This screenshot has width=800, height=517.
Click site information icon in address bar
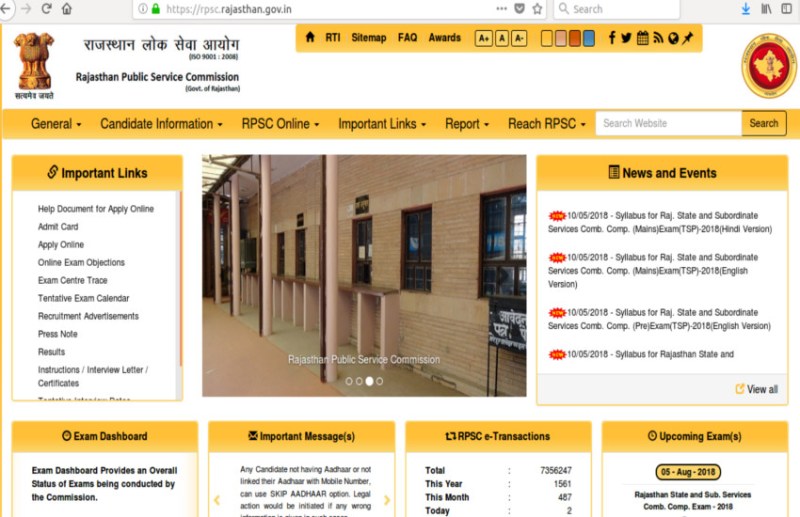click(143, 9)
